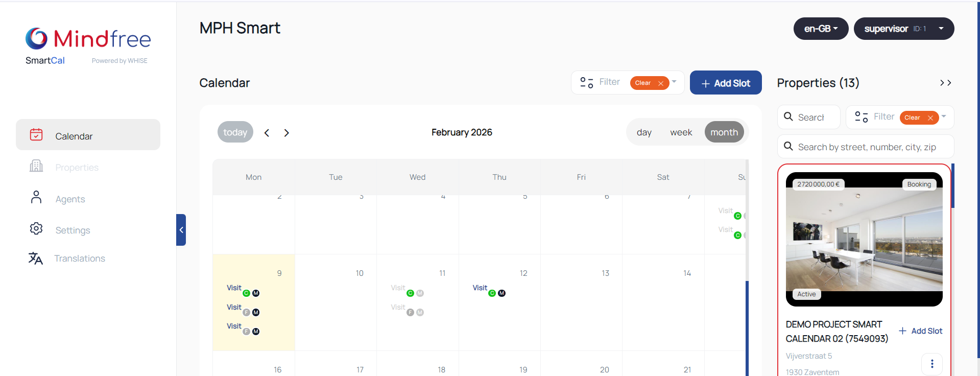Collapse the sidebar with the blue chevron tab
This screenshot has width=980, height=376.
[181, 230]
